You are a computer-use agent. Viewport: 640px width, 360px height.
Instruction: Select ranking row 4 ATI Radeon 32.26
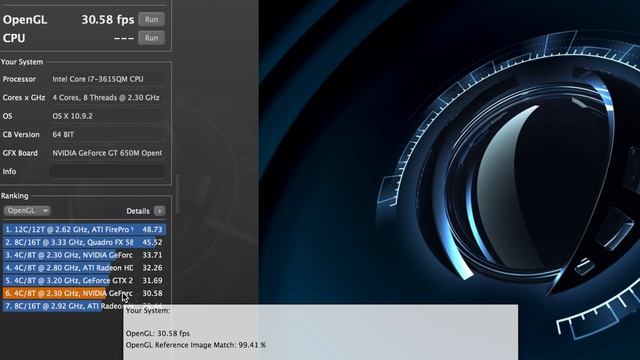[84, 268]
